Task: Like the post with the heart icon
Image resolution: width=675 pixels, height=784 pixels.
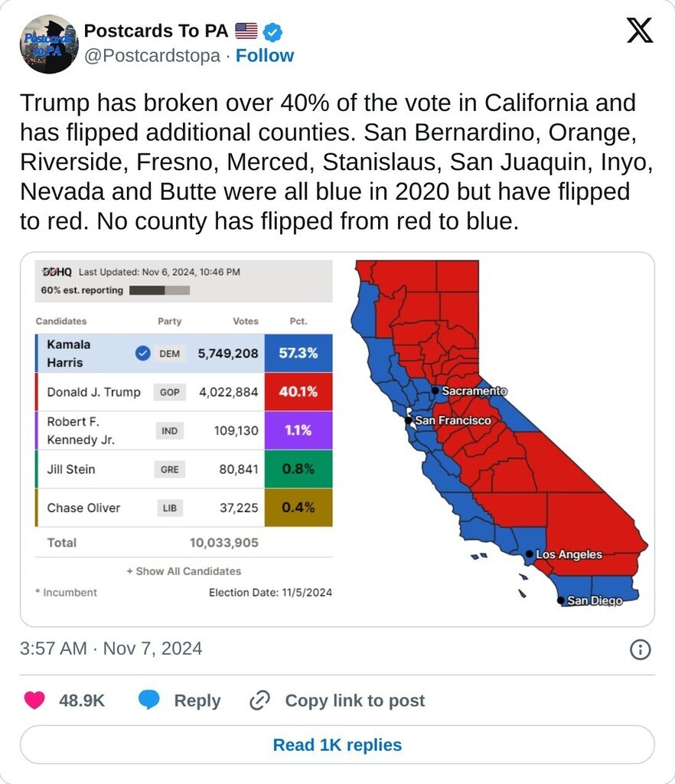Action: point(34,701)
